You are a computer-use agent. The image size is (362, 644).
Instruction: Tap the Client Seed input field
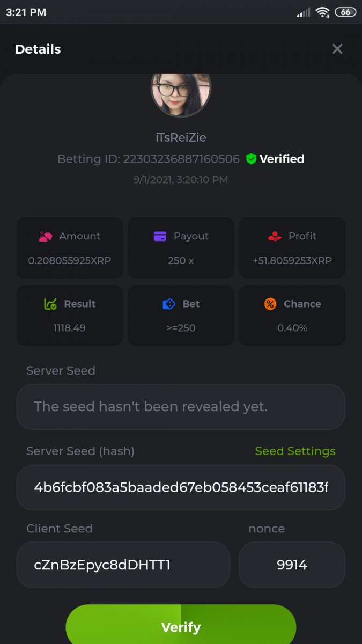[123, 565]
